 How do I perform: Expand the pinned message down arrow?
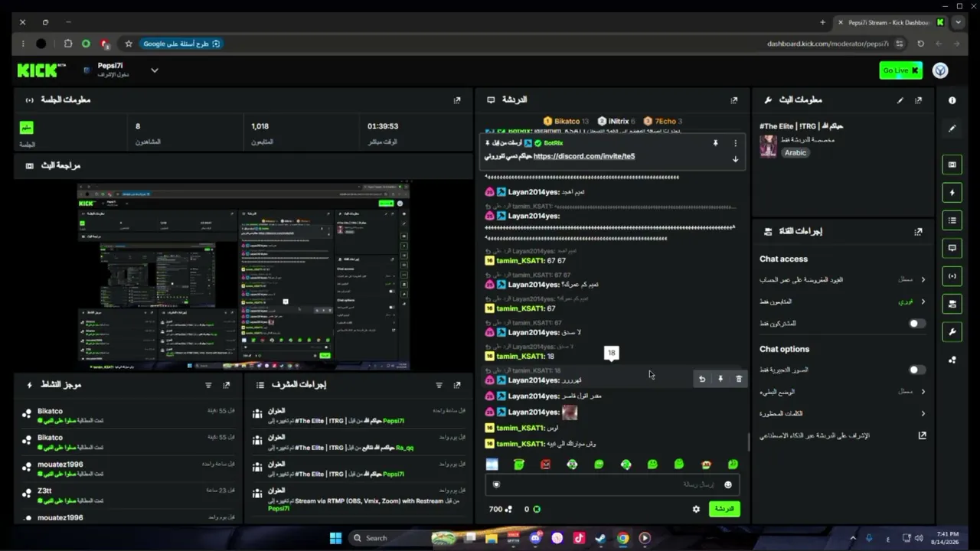pos(736,159)
